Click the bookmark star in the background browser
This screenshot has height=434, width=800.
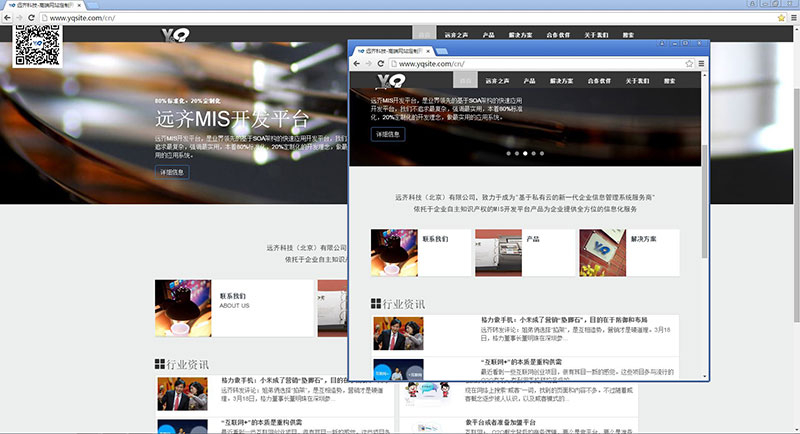(x=780, y=18)
